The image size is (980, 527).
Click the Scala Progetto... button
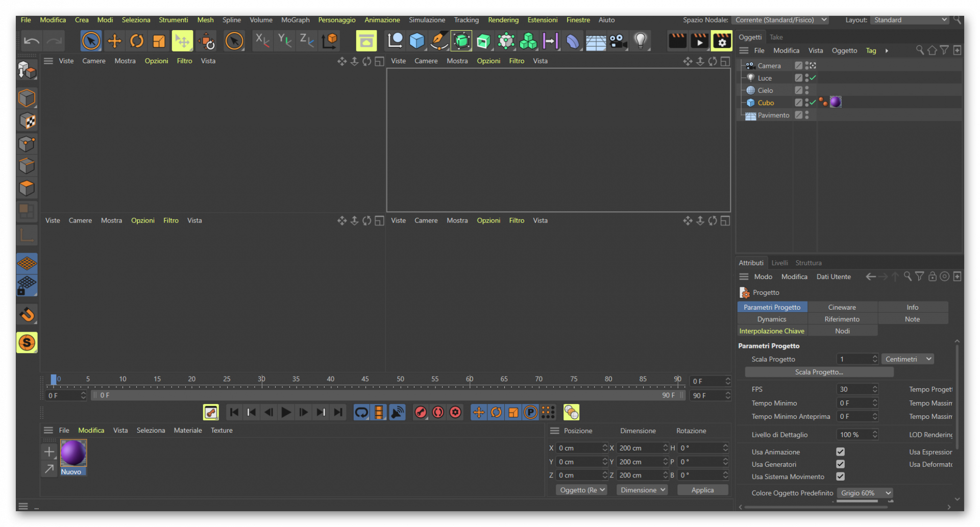(819, 372)
